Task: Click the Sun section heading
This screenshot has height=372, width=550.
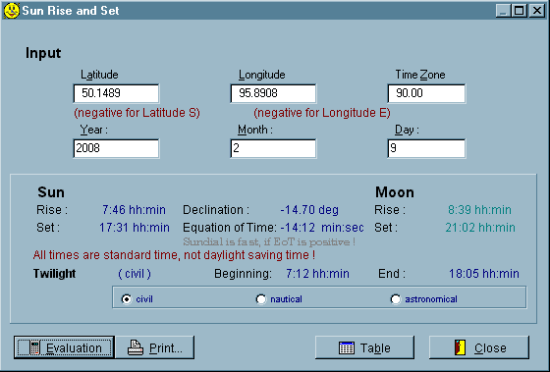Action: coord(51,192)
